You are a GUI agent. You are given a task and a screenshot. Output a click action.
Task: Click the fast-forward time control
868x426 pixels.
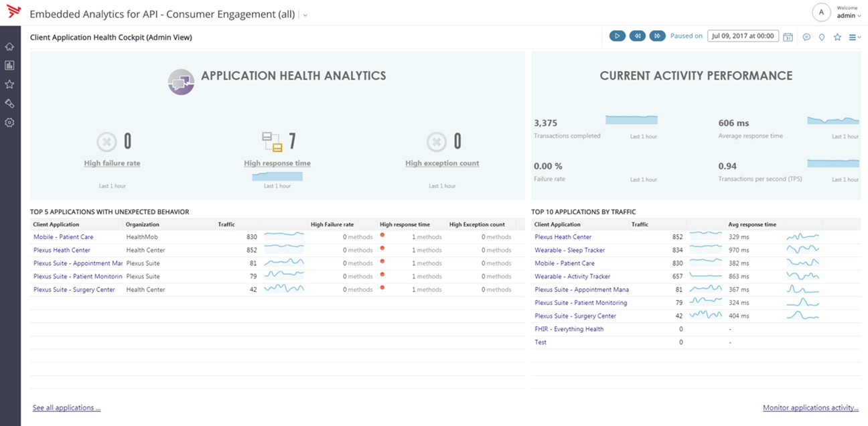(657, 35)
